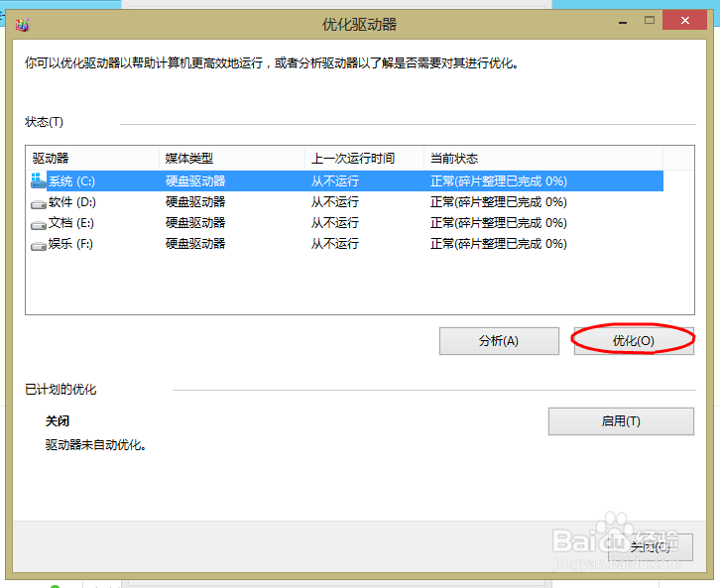Click the status text of the E: row

[x=498, y=223]
